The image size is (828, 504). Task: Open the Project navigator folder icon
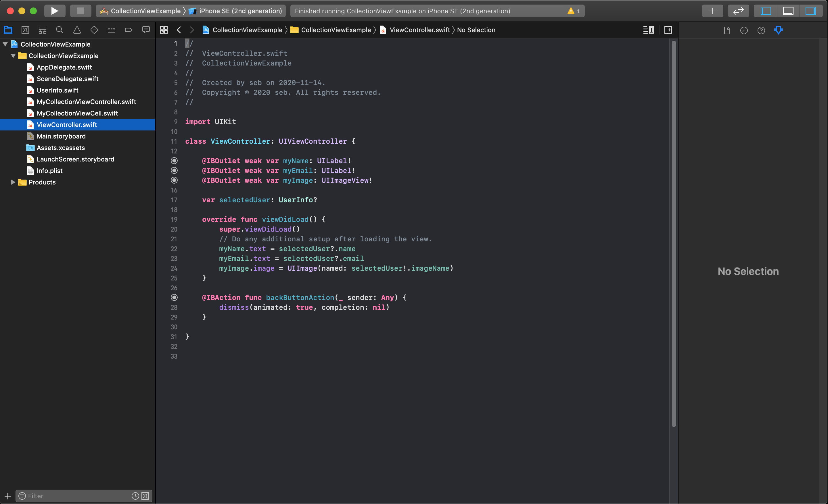tap(8, 30)
